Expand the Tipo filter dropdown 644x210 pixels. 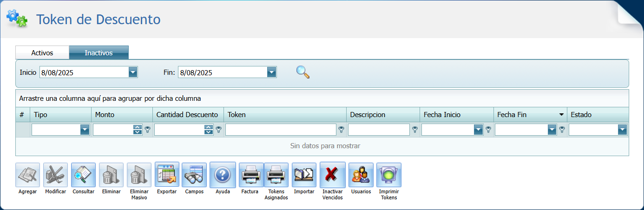(85, 130)
